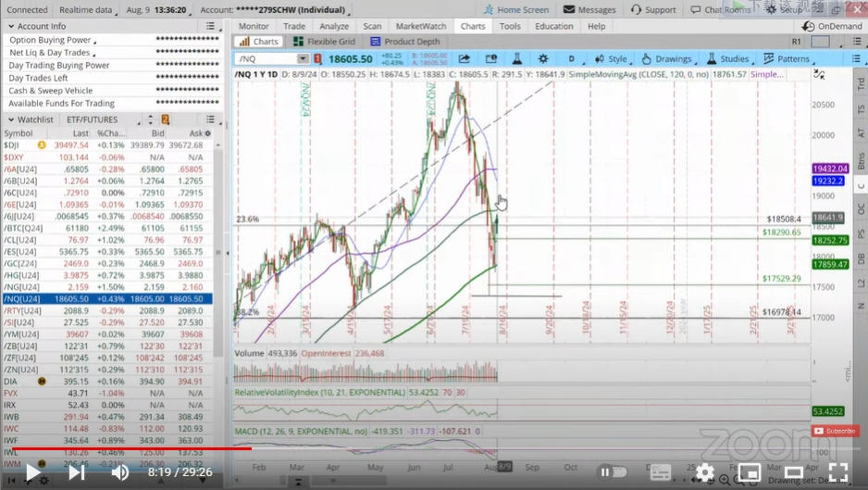The height and width of the screenshot is (490, 868).
Task: Open chart settings gear icon
Action: [x=543, y=58]
